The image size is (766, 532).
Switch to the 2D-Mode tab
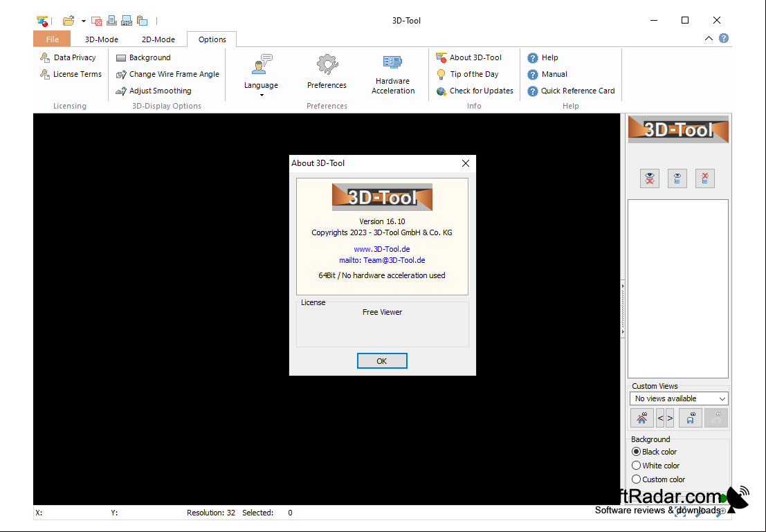tap(158, 39)
